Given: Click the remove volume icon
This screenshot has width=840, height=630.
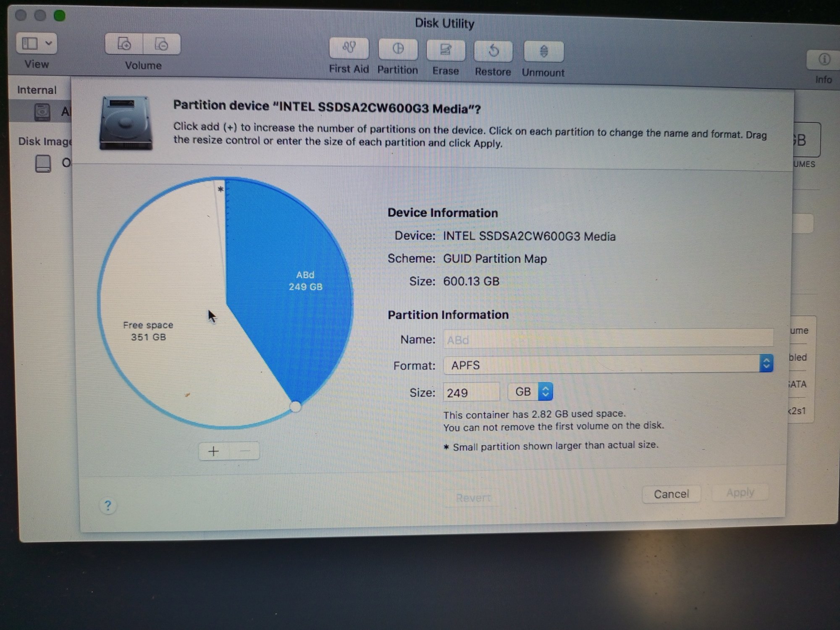Looking at the screenshot, I should coord(162,45).
